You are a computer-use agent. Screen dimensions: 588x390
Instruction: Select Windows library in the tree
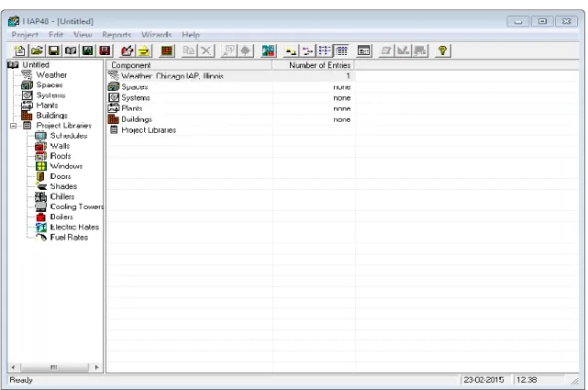click(66, 166)
